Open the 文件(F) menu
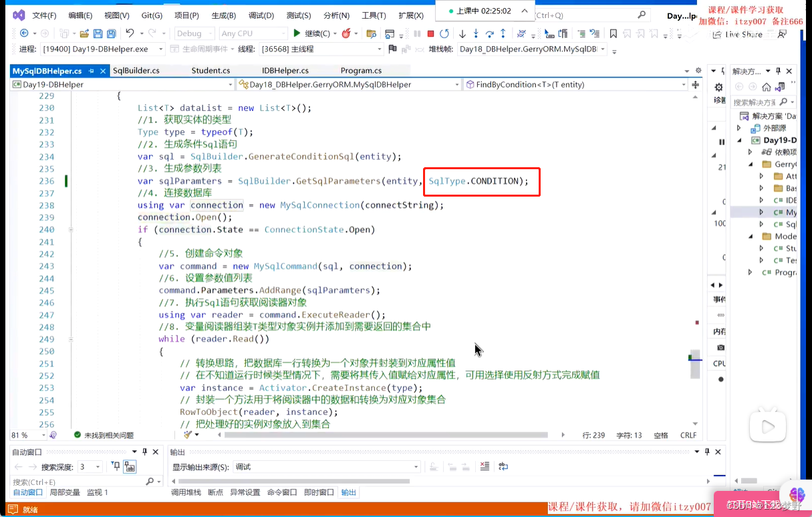This screenshot has width=812, height=517. 44,15
